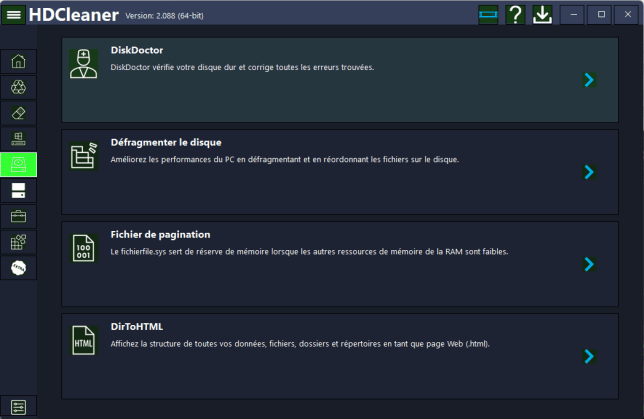644x419 pixels.
Task: Click the question mark help icon
Action: (x=515, y=14)
